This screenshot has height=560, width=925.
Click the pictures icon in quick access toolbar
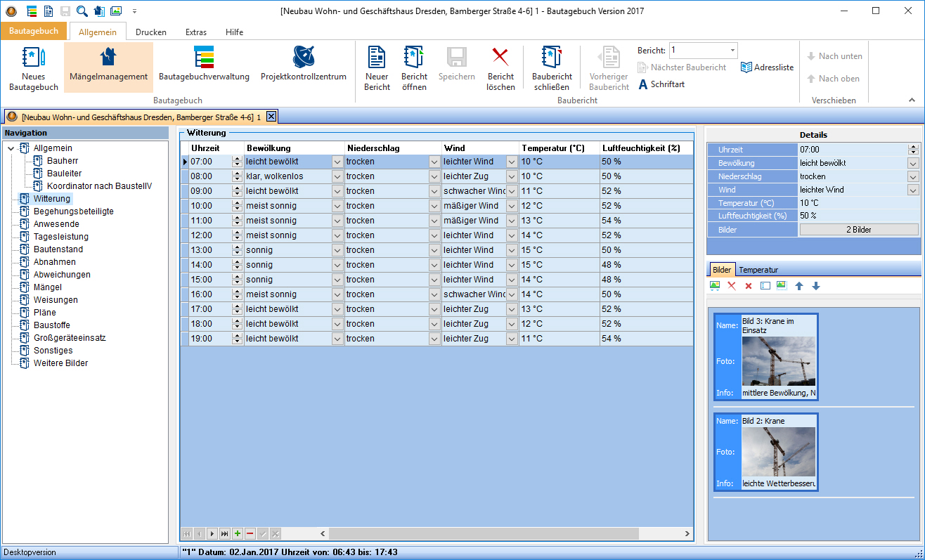click(116, 11)
